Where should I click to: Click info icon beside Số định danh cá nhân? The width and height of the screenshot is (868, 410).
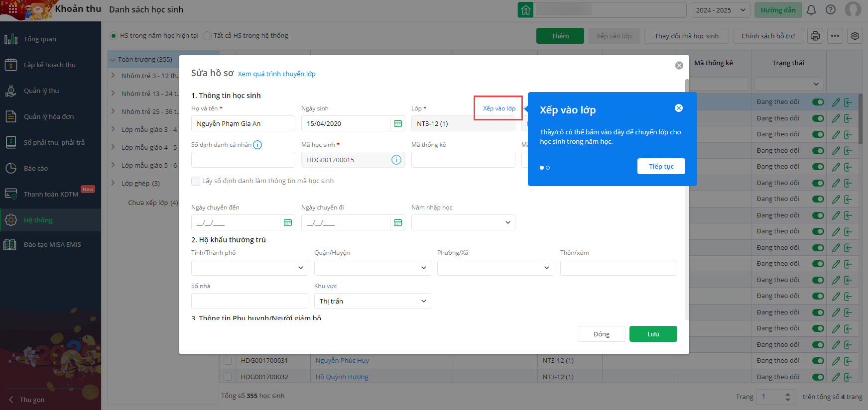click(x=257, y=145)
